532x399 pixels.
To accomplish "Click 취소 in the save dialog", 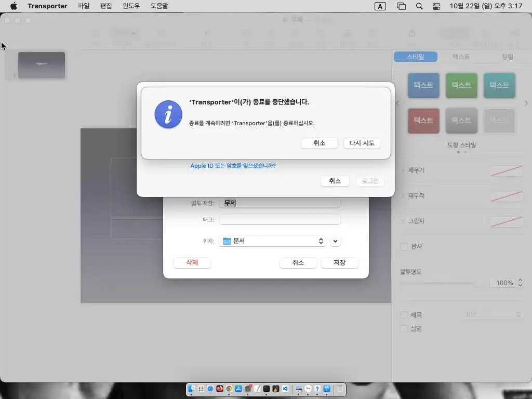I will [298, 262].
